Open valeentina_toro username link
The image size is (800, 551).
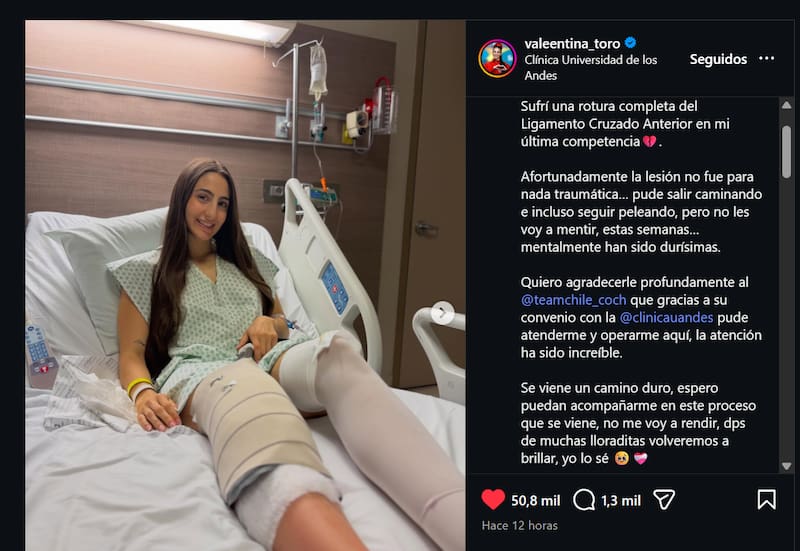coord(572,44)
